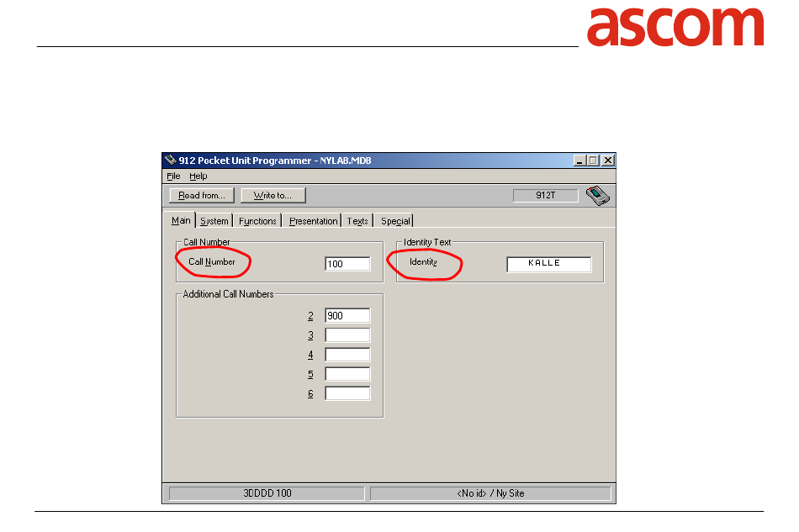The height and width of the screenshot is (532, 799).
Task: Click the 'Call Number' label inside the group
Action: click(x=211, y=261)
